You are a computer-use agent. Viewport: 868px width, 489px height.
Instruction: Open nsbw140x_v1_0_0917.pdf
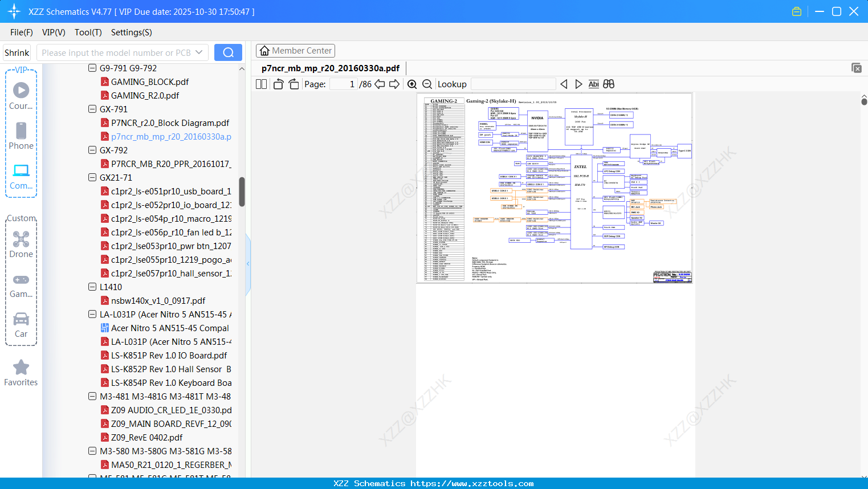coord(158,300)
